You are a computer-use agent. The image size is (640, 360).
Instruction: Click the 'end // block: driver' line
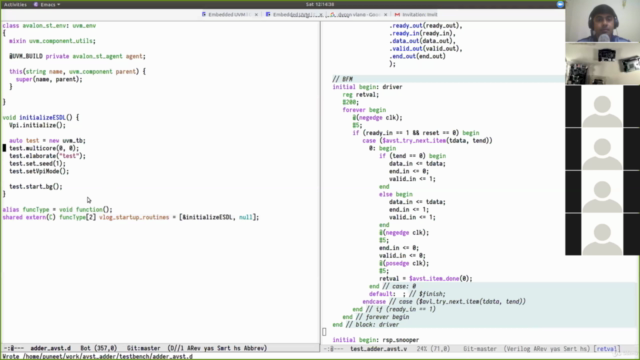coord(366,324)
